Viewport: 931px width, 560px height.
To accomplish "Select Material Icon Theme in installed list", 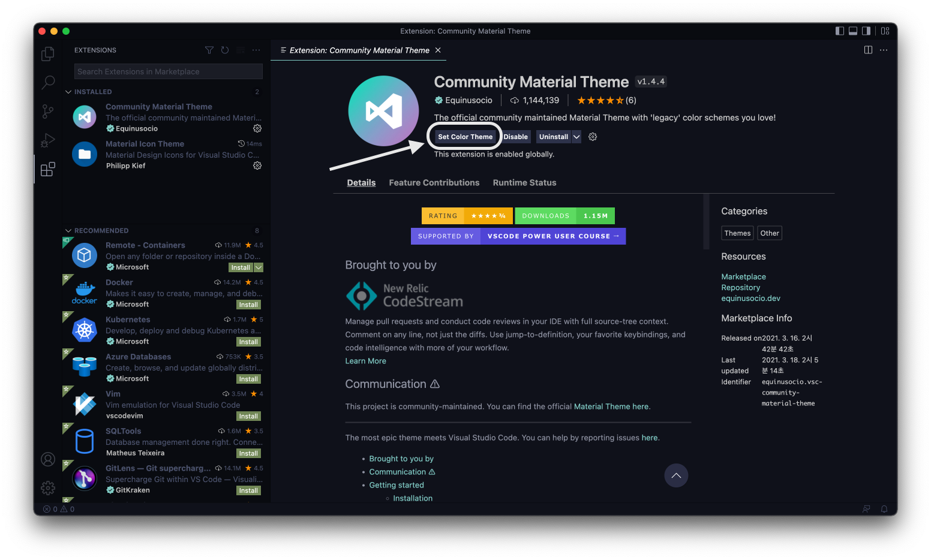I will (x=166, y=155).
